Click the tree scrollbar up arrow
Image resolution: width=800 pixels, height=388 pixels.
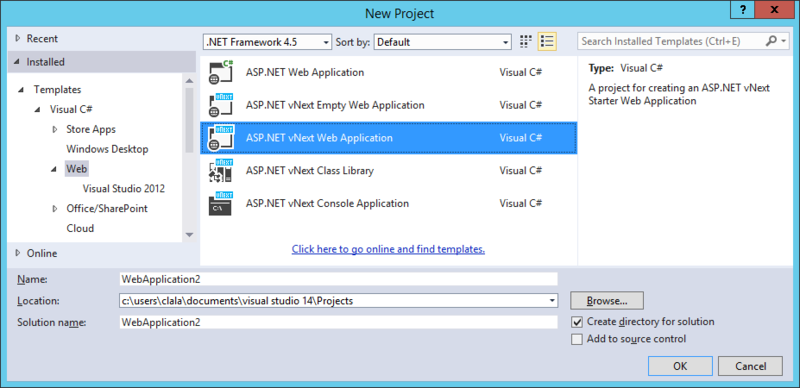coord(189,81)
